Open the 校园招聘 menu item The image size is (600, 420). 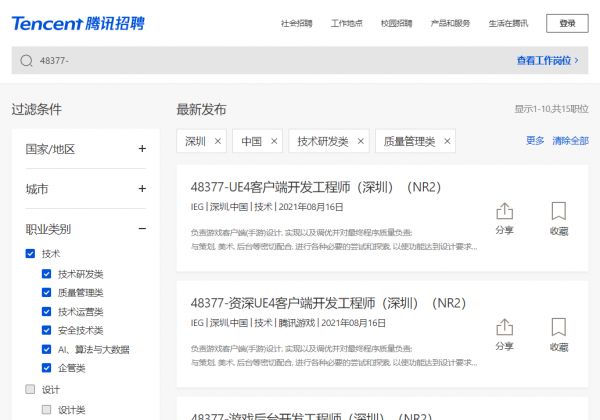(396, 23)
